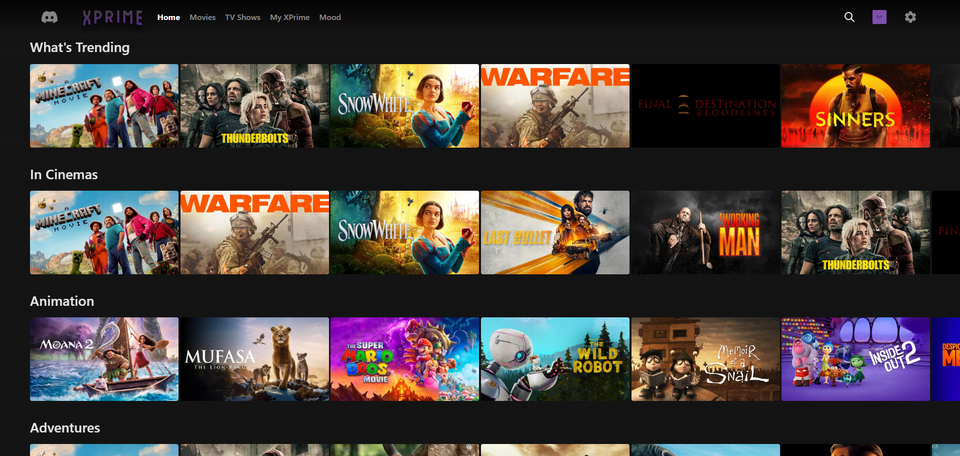Open Thunderbolts in What's Trending
This screenshot has height=456, width=960.
255,106
